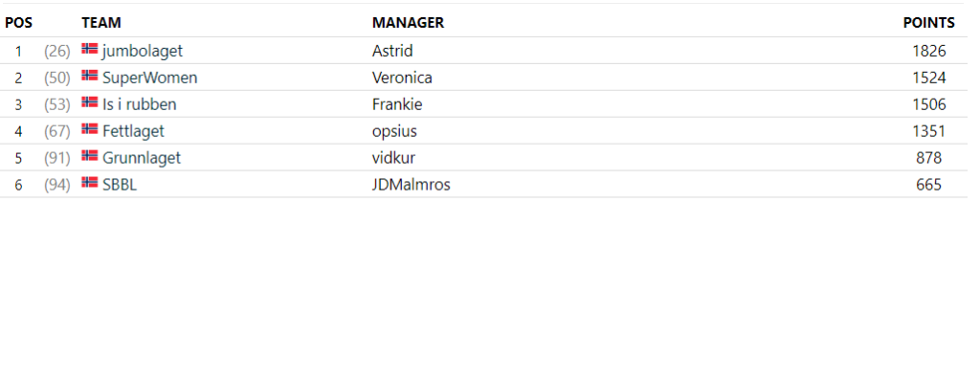Click the TEAM column header
The width and height of the screenshot is (980, 382).
click(101, 23)
